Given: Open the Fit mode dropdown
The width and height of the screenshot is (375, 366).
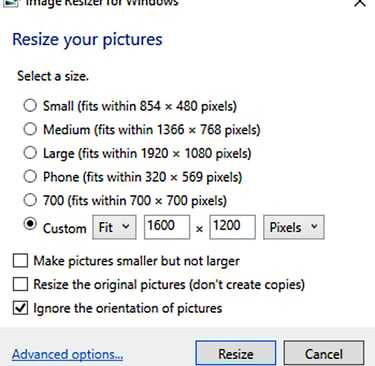Looking at the screenshot, I should point(114,227).
